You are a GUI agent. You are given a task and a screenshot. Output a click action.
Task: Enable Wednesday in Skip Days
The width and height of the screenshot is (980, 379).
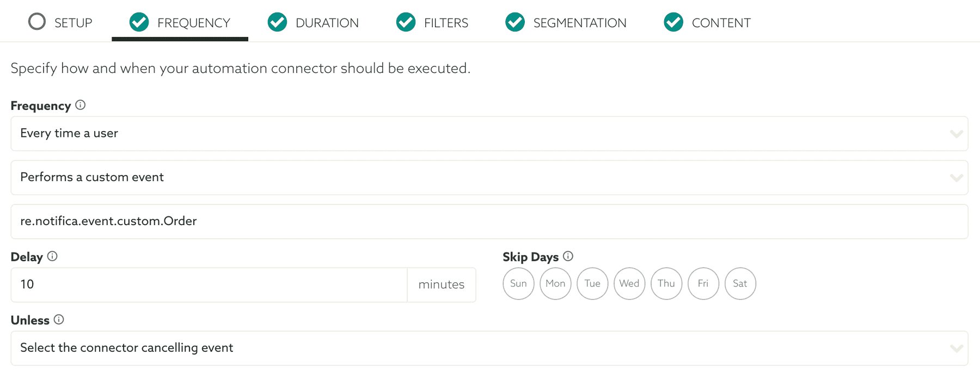pyautogui.click(x=629, y=283)
